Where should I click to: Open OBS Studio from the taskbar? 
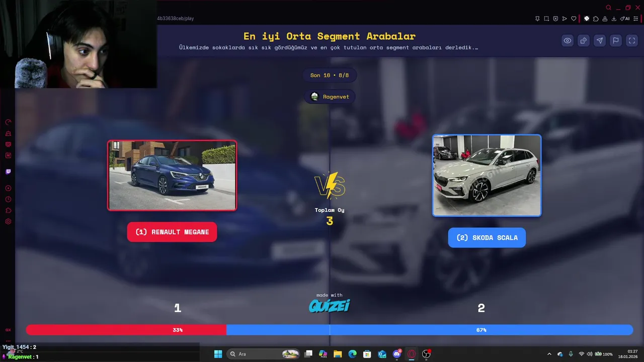coord(426,354)
